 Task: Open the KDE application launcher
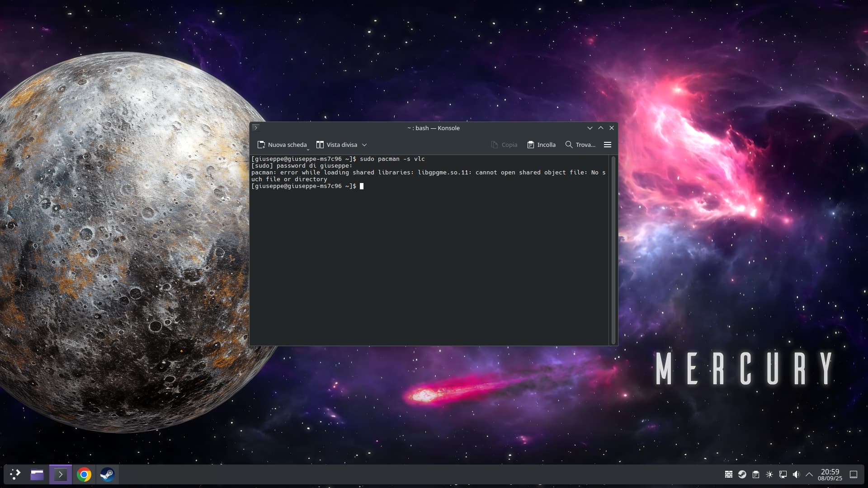coord(15,474)
